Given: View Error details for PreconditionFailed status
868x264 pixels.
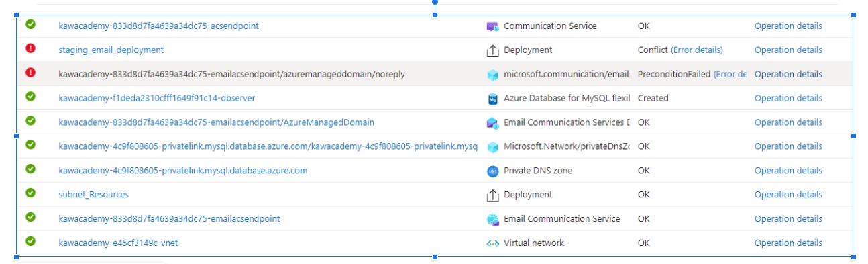Looking at the screenshot, I should tap(730, 75).
